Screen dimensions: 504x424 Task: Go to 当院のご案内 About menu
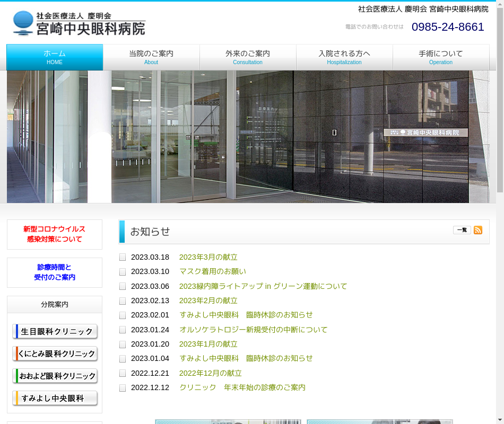coord(151,57)
